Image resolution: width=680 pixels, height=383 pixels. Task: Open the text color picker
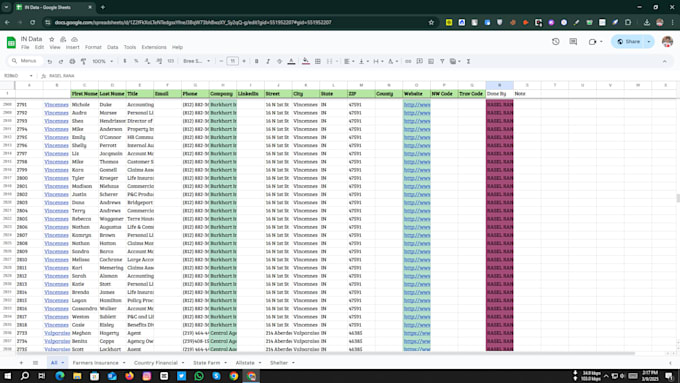(x=291, y=61)
